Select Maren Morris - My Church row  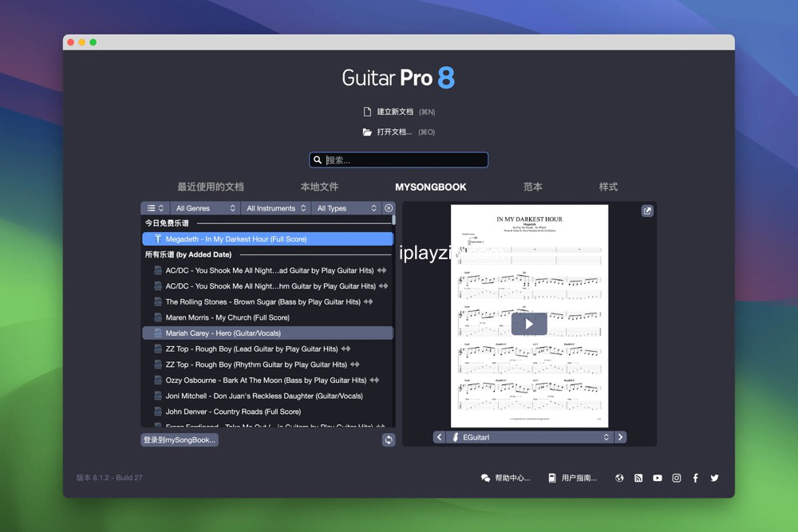(x=267, y=317)
